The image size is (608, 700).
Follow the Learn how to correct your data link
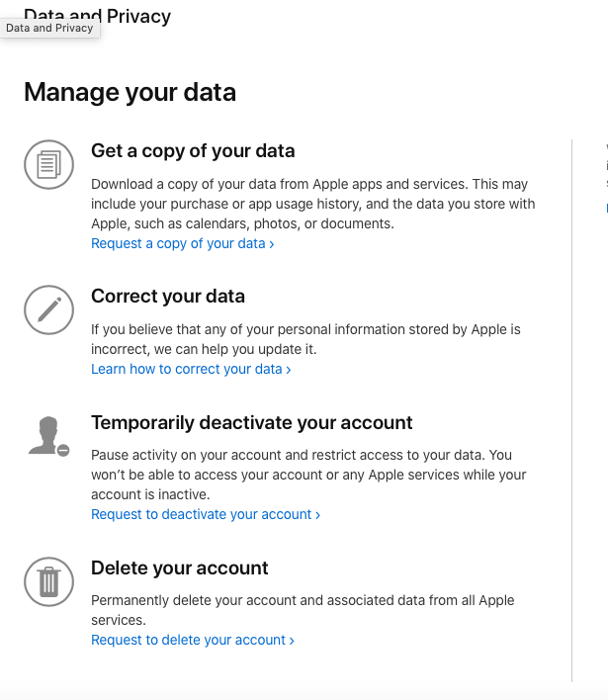(191, 369)
